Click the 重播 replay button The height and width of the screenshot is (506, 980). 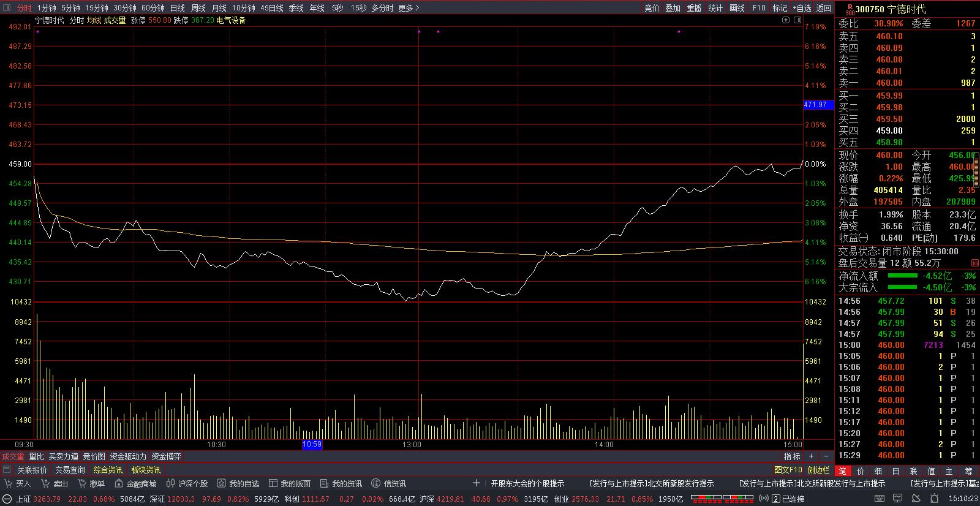tap(694, 8)
